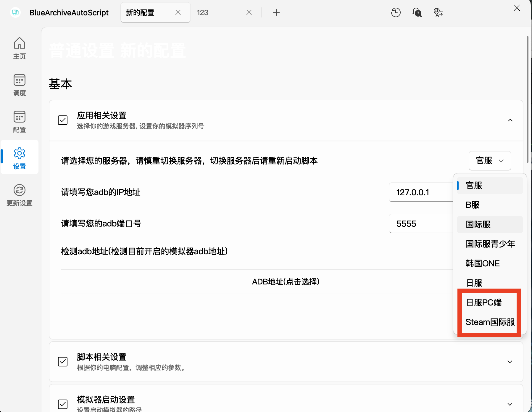Viewport: 532px width, 412px height.
Task: Open the 配置 configuration section
Action: click(x=20, y=122)
